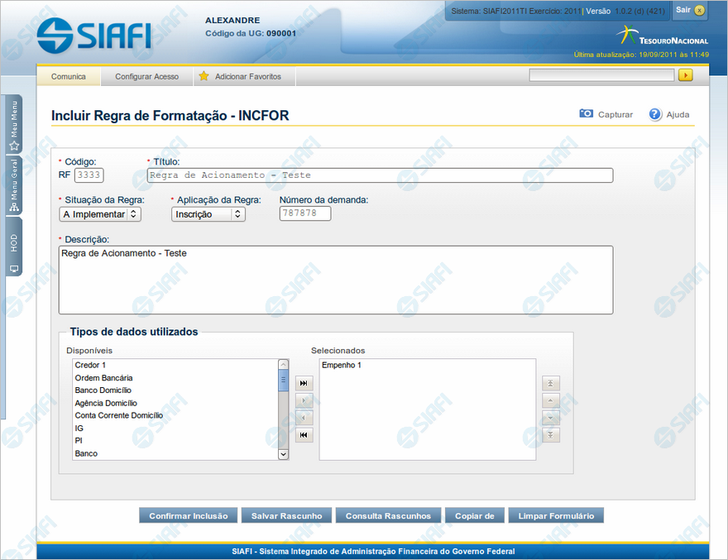Open the Configurar Acesso menu
Screen dimensions: 728x560
click(x=146, y=76)
